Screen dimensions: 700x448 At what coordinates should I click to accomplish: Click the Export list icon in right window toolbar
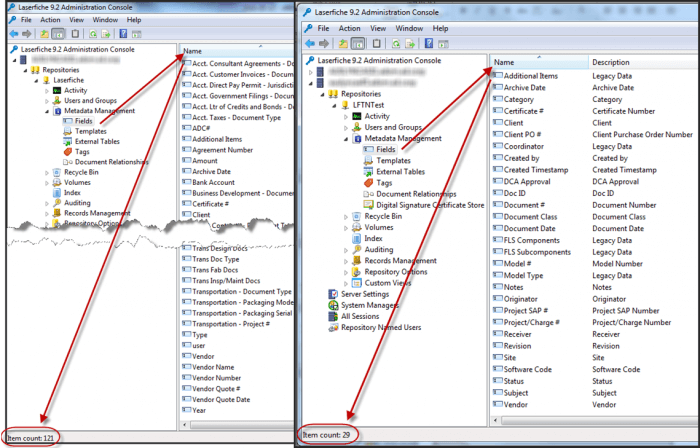[x=410, y=43]
